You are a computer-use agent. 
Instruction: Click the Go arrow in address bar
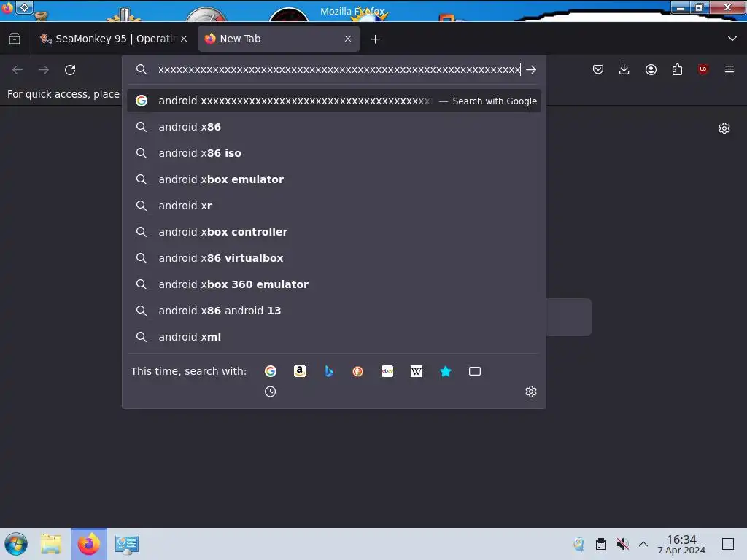531,70
